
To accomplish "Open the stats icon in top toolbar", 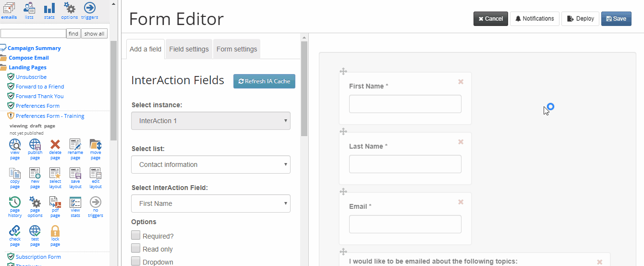I will pyautogui.click(x=49, y=8).
